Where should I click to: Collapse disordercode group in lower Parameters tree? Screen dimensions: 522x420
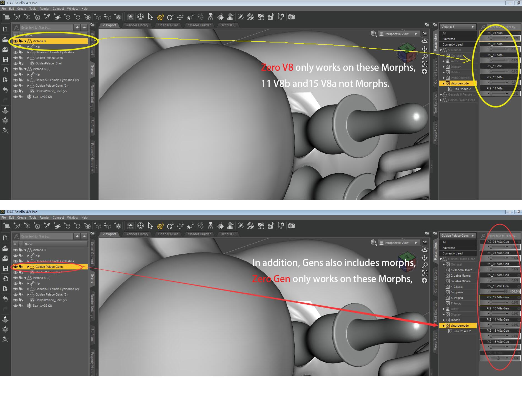(444, 326)
